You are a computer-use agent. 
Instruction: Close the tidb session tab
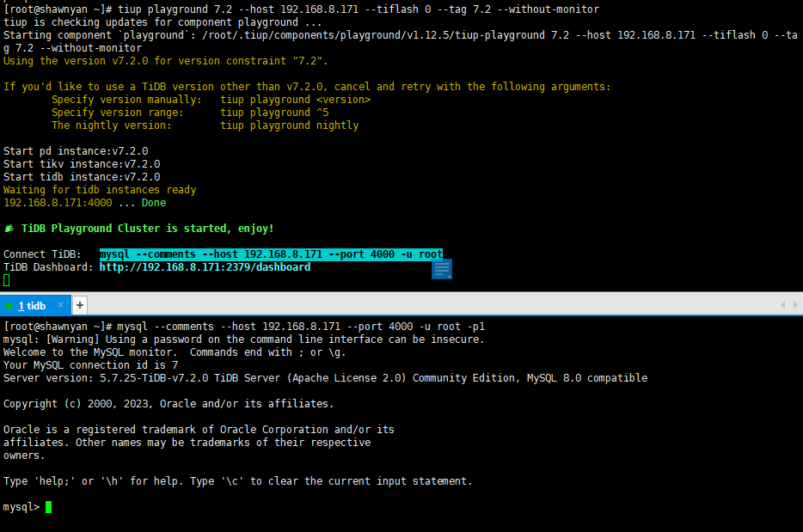click(x=60, y=304)
